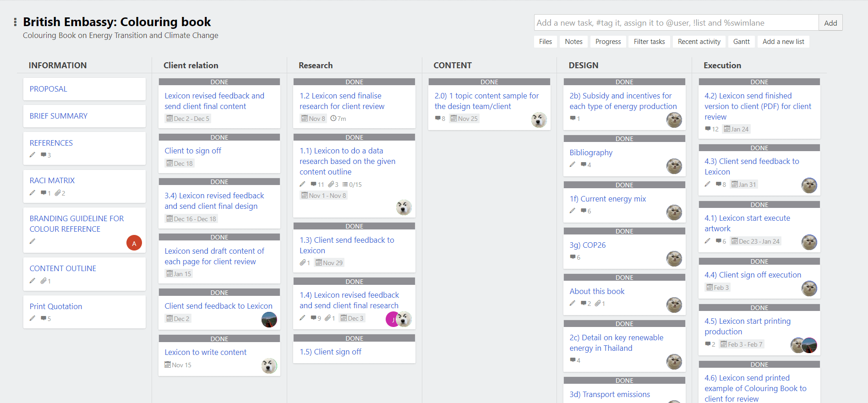Open the 0/15 checklist icon on the card 1.1
Image resolution: width=868 pixels, height=403 pixels.
pos(345,184)
